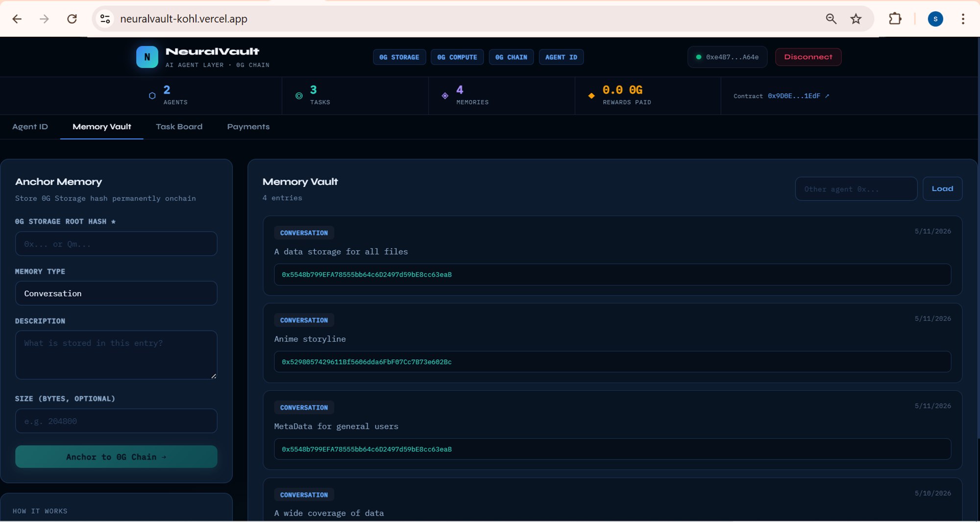Click the 0G STORAGE badge
The height and width of the screenshot is (522, 980).
tap(399, 57)
